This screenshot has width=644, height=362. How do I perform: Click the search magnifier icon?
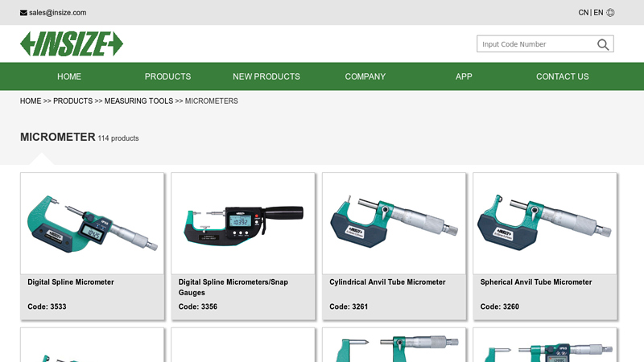click(x=603, y=44)
